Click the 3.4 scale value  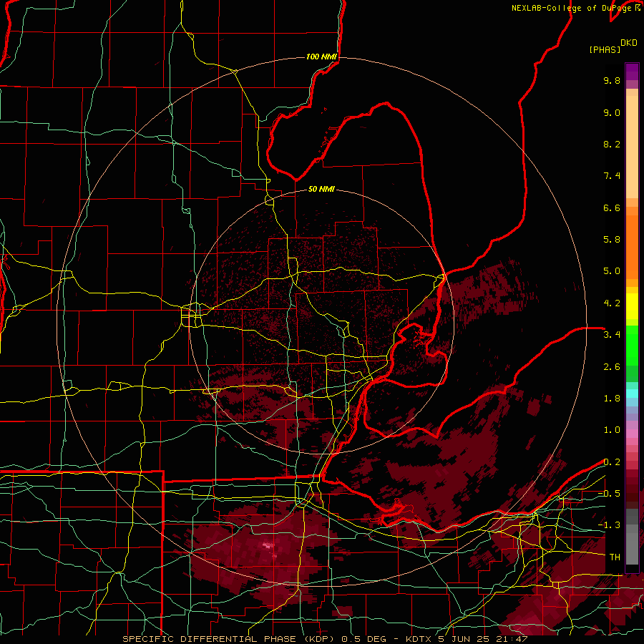point(612,335)
